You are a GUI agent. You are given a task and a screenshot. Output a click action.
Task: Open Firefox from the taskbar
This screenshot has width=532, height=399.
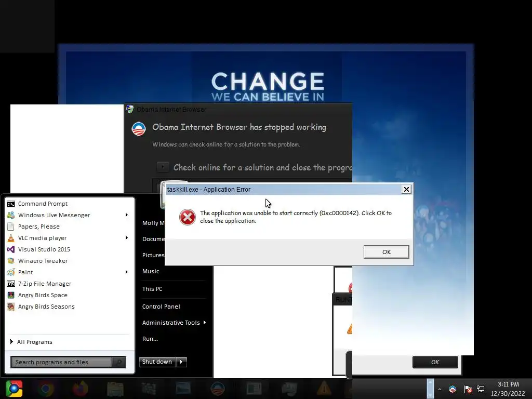(80, 389)
